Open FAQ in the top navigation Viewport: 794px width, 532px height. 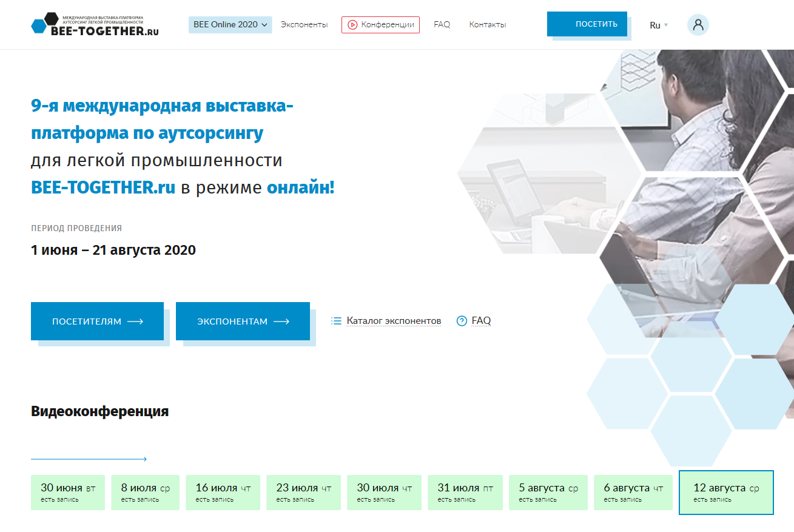[x=442, y=25]
